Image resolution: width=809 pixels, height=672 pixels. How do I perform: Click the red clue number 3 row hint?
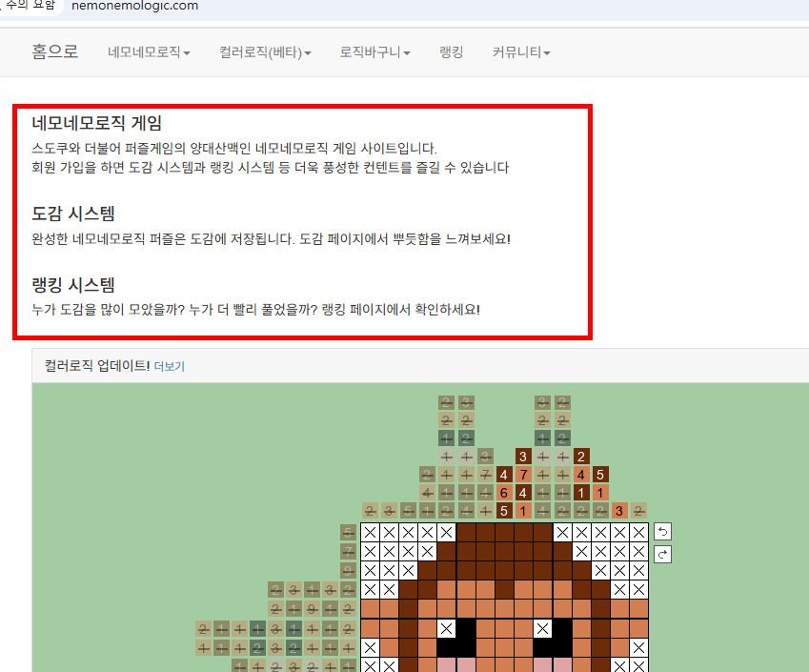[617, 510]
